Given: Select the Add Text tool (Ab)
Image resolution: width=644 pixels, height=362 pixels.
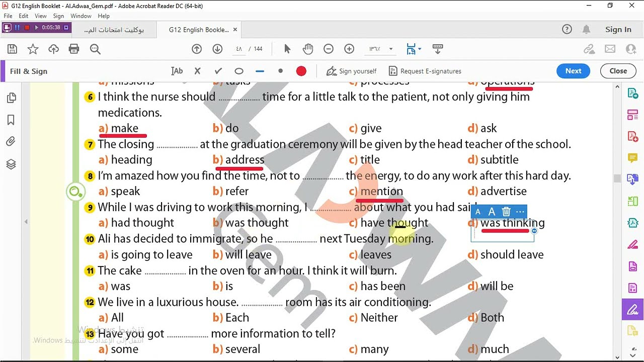Looking at the screenshot, I should 177,71.
